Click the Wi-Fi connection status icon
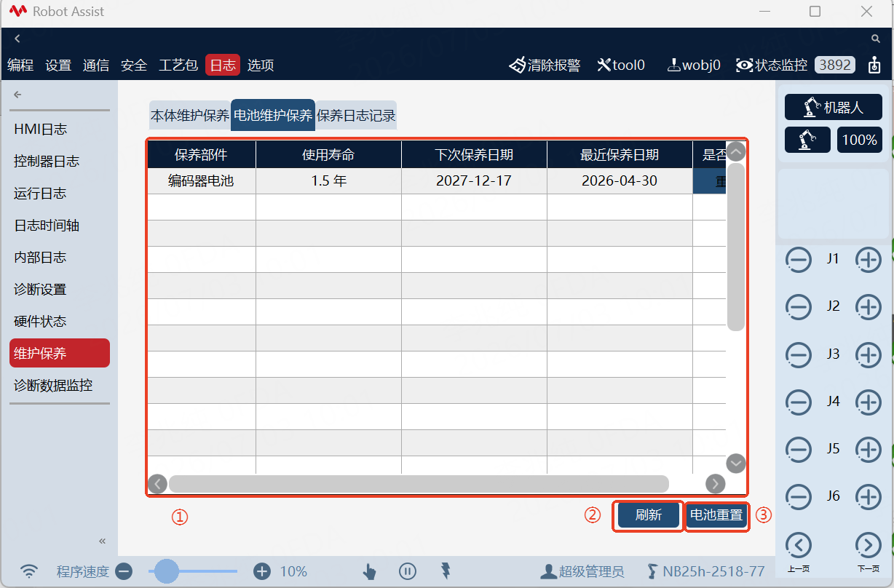Screen dimensions: 894x588 (x=29, y=571)
